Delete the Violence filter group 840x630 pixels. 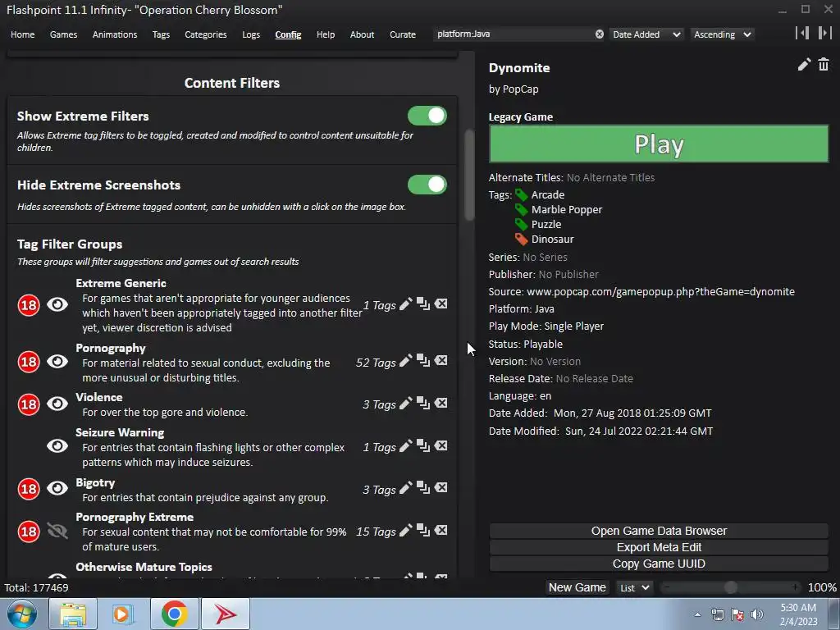pyautogui.click(x=441, y=403)
